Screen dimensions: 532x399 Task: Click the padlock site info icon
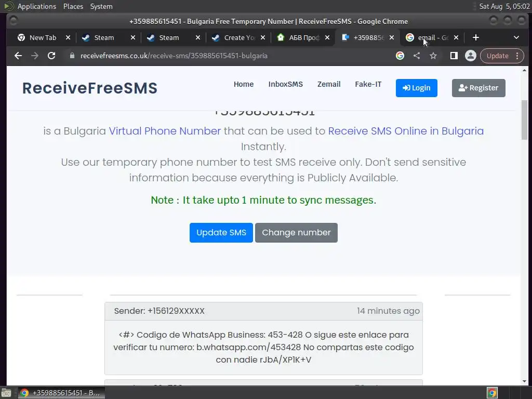[72, 56]
